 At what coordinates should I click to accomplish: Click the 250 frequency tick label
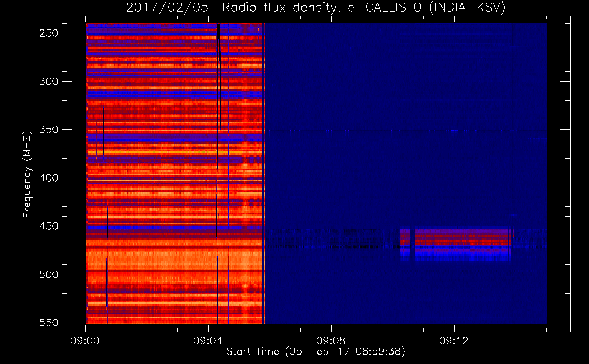click(x=49, y=33)
